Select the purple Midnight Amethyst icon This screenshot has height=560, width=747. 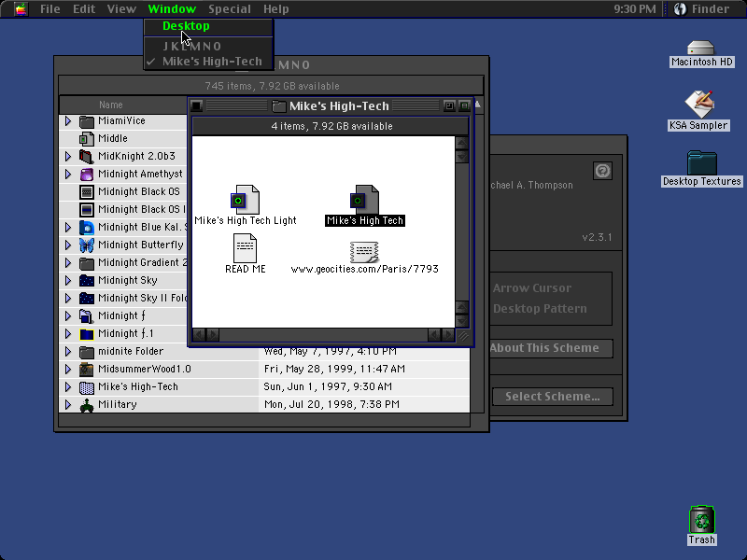(86, 175)
